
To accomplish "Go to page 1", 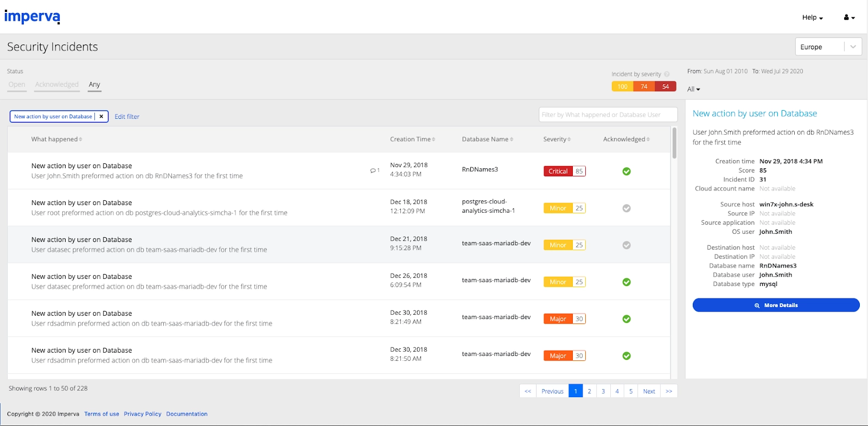I will [576, 391].
